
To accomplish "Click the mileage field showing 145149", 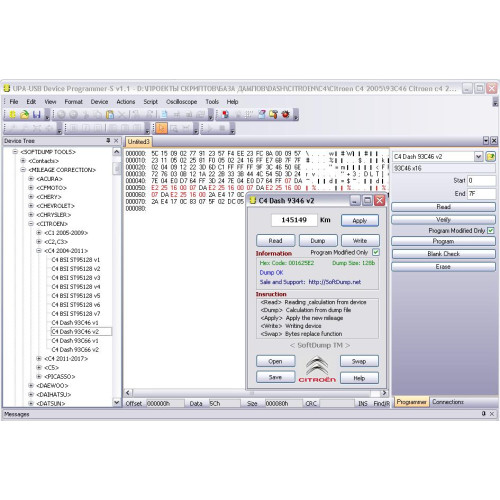I will pyautogui.click(x=294, y=220).
